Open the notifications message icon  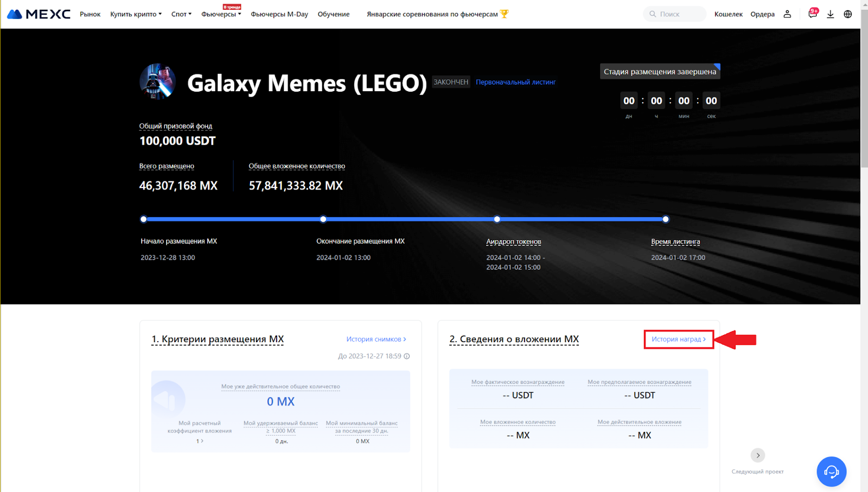coord(812,14)
